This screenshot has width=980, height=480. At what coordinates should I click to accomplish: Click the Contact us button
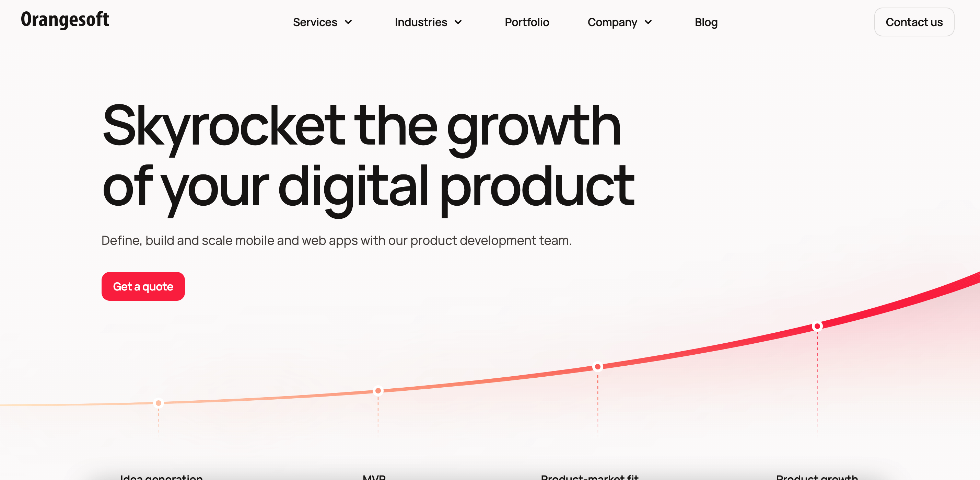pyautogui.click(x=914, y=22)
